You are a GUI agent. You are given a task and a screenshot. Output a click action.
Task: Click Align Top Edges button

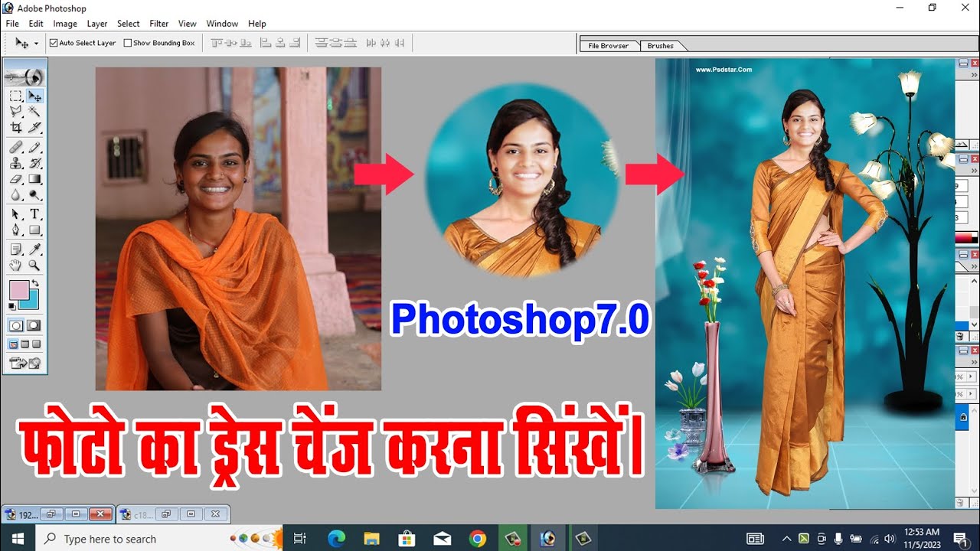tap(217, 43)
